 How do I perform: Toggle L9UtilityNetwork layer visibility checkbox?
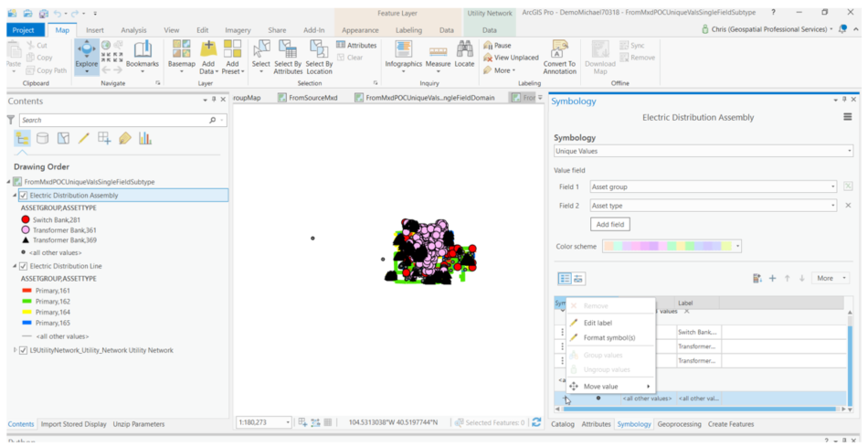point(23,350)
